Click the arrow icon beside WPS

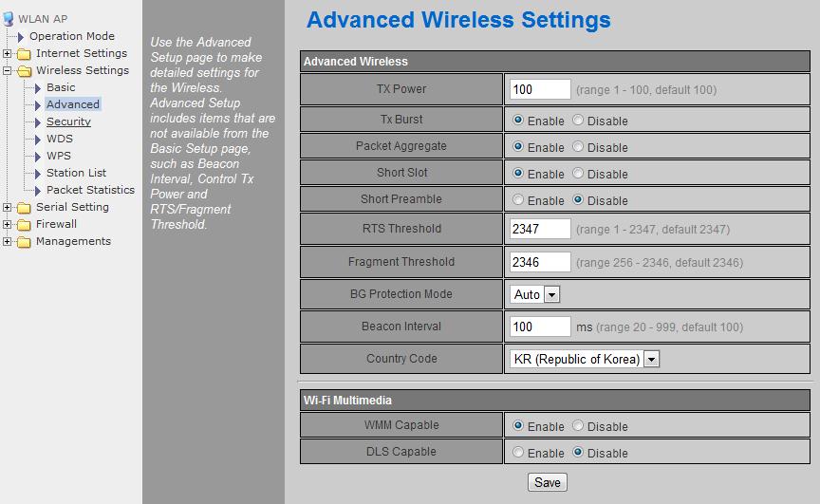click(x=38, y=157)
